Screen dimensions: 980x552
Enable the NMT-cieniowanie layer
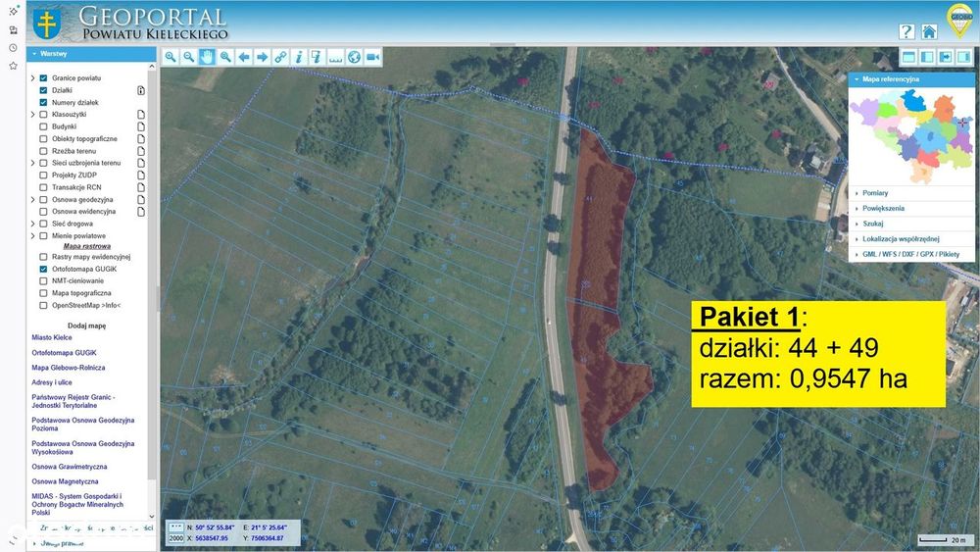coord(43,280)
